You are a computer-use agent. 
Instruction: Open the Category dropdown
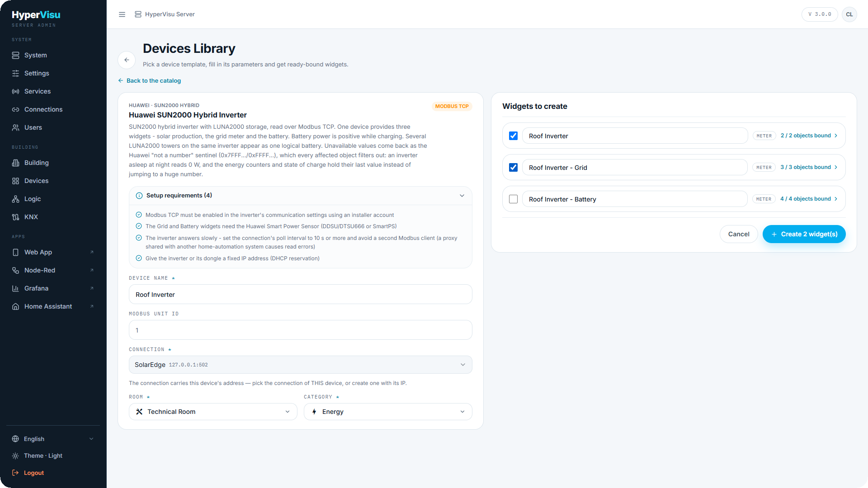[x=388, y=412]
